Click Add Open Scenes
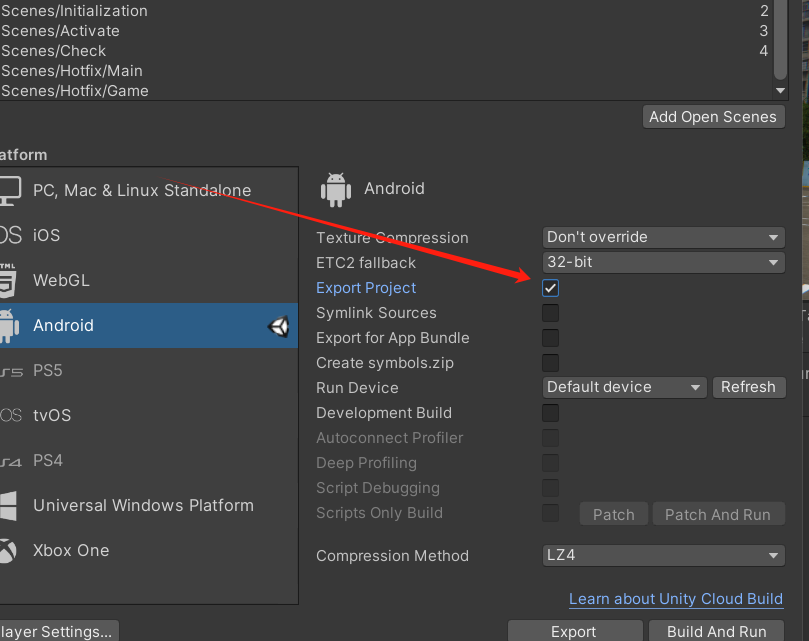The height and width of the screenshot is (641, 809). 713,116
